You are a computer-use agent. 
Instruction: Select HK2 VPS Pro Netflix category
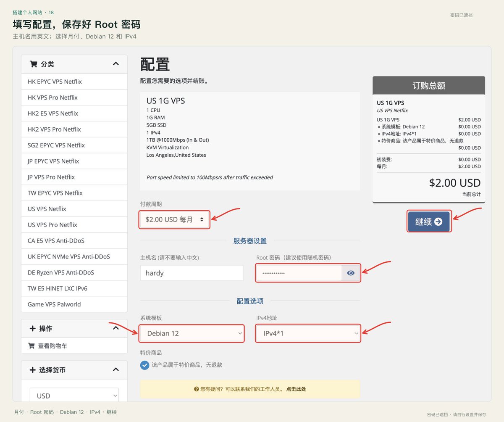[x=74, y=129]
